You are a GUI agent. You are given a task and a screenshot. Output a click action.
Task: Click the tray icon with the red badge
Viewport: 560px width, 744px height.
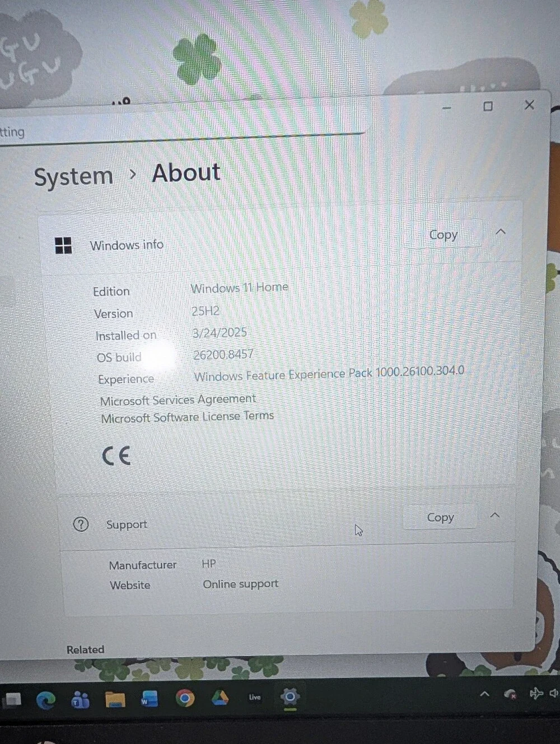click(510, 694)
